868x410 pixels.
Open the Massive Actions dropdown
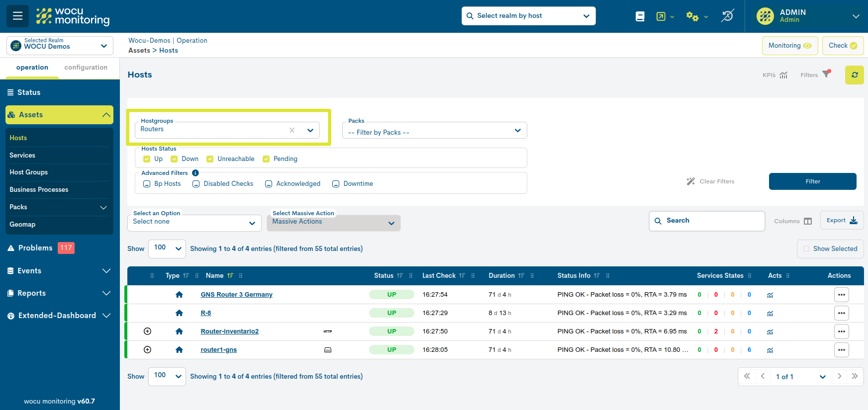(x=333, y=223)
